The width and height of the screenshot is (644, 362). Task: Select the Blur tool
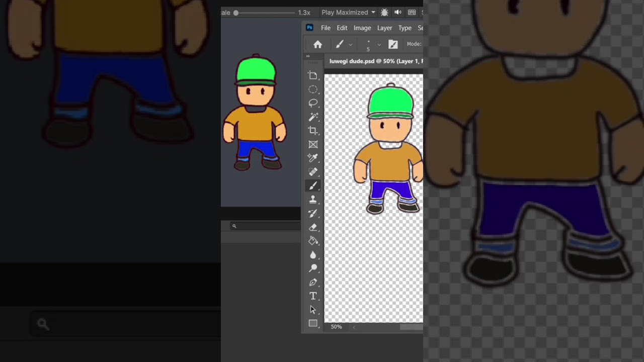(x=313, y=254)
